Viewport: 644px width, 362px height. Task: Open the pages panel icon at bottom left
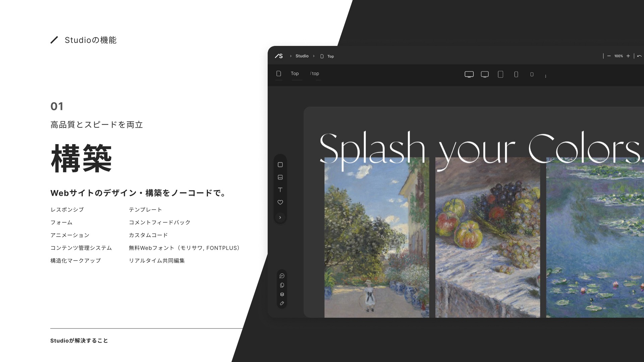(x=282, y=285)
